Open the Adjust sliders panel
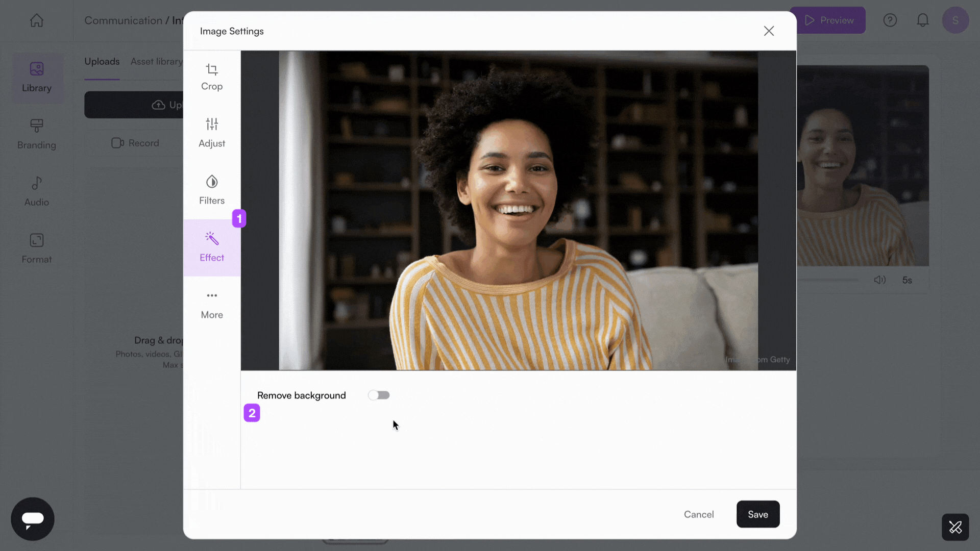980x551 pixels. pos(212,134)
